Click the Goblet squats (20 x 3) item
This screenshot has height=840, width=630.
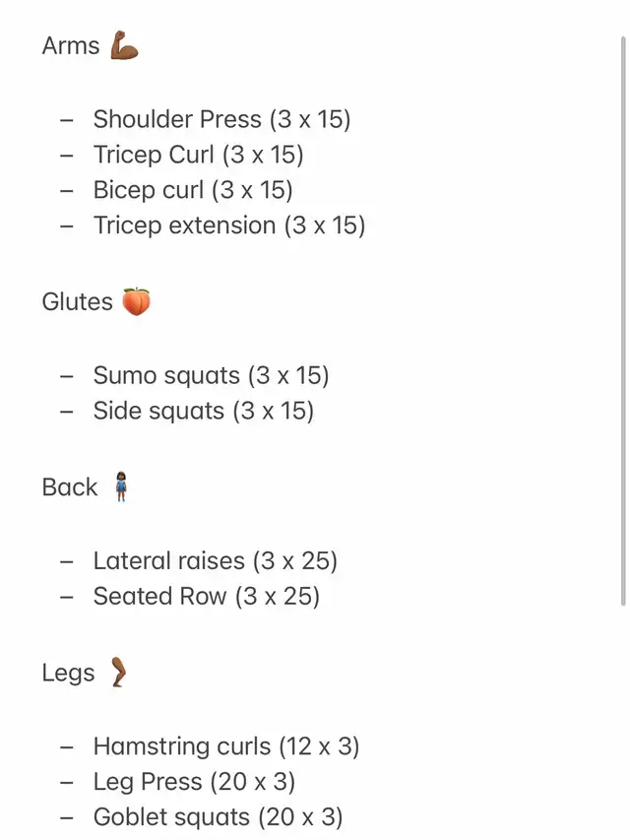[218, 817]
